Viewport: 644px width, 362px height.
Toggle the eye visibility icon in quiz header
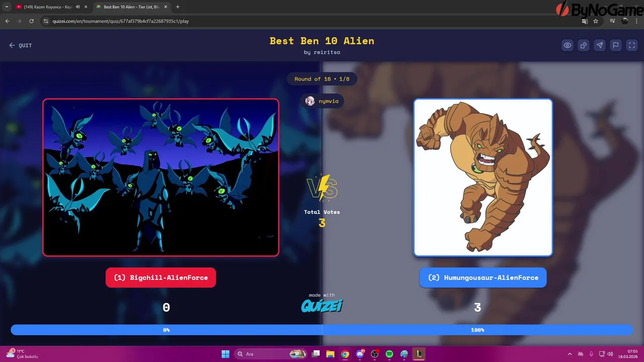(568, 45)
